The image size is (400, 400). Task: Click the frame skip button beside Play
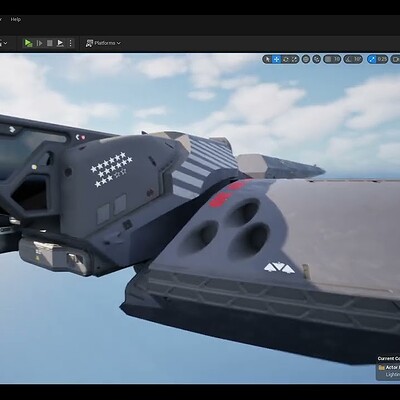39,43
